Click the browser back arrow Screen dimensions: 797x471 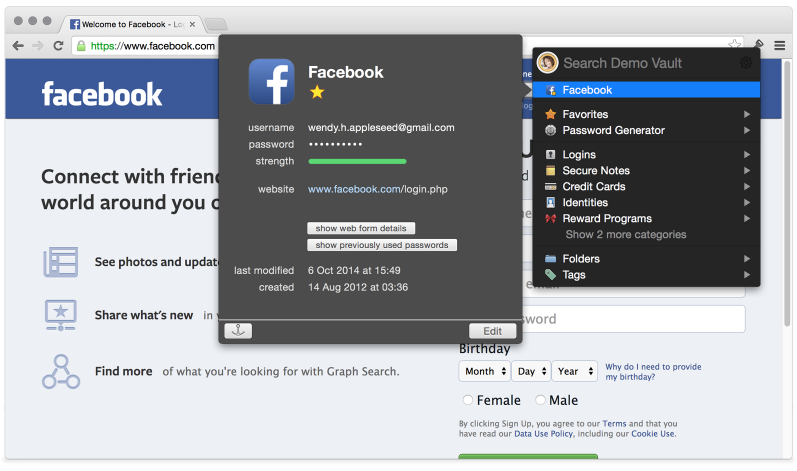coord(18,46)
